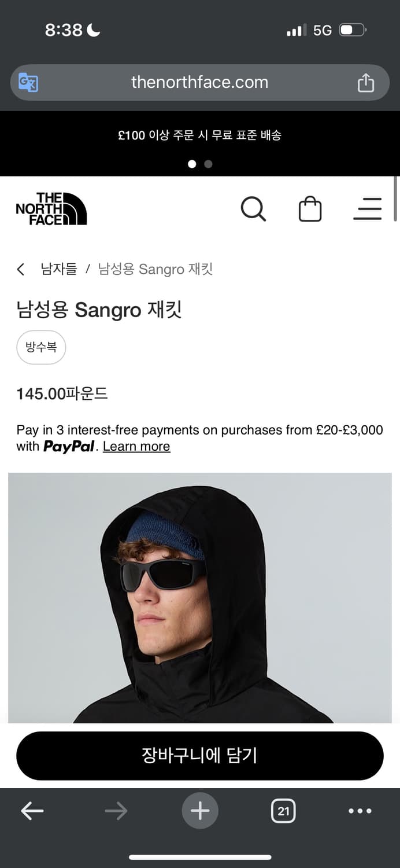
Task: Tap the breadcrumb back chevron
Action: click(x=21, y=269)
